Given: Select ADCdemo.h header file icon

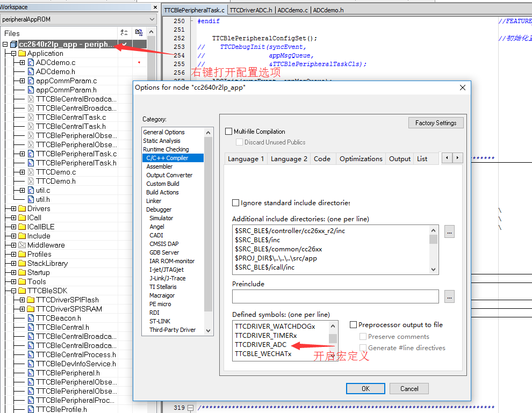Looking at the screenshot, I should pyautogui.click(x=31, y=71).
